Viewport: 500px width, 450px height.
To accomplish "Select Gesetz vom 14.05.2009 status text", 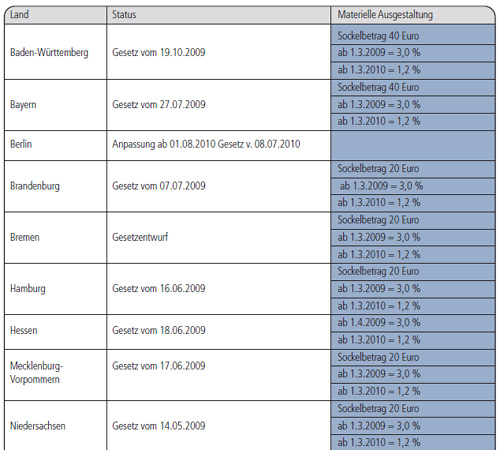I will point(159,426).
